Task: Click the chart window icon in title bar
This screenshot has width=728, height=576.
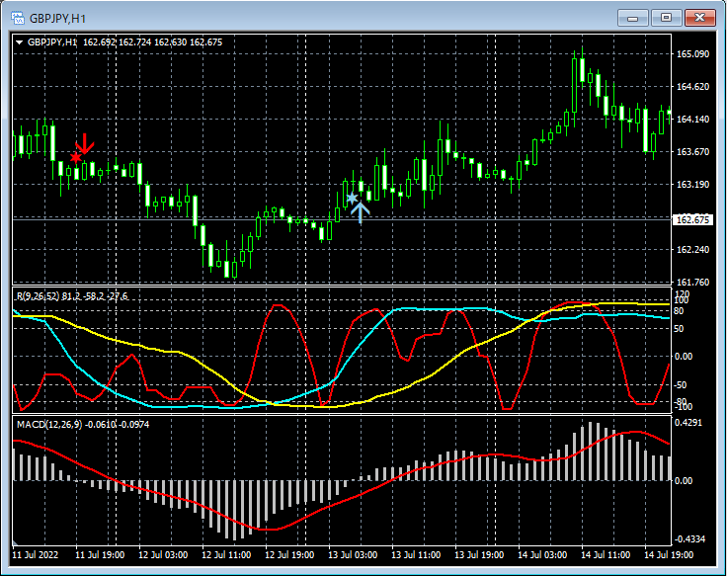Action: [17, 17]
